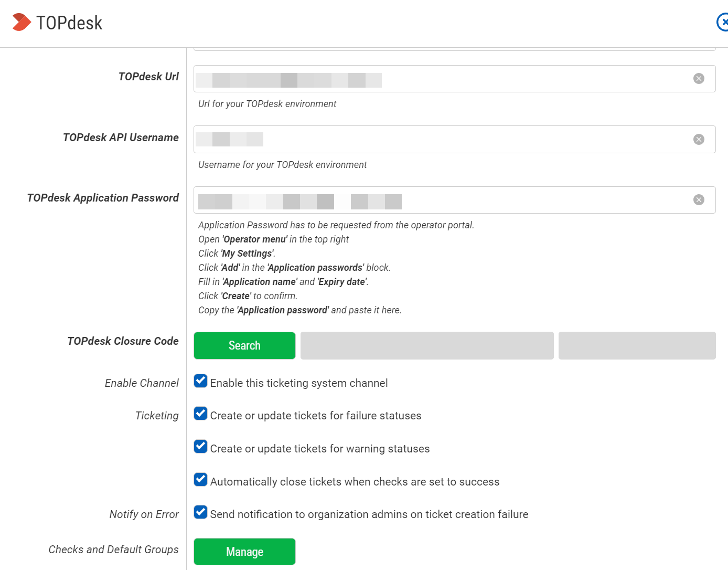Viewport: 728px width, 570px height.
Task: Clear the TOPdesk Url field
Action: [x=699, y=79]
